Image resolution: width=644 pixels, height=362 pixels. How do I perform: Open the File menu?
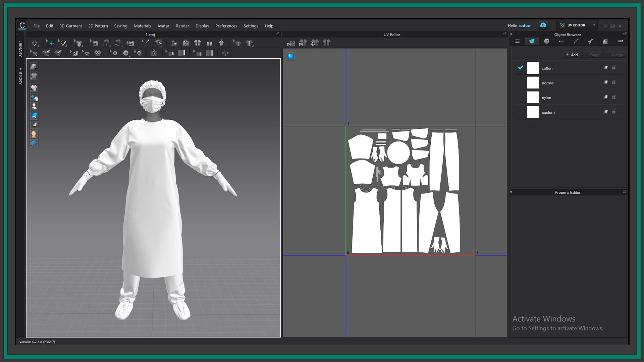coord(37,26)
